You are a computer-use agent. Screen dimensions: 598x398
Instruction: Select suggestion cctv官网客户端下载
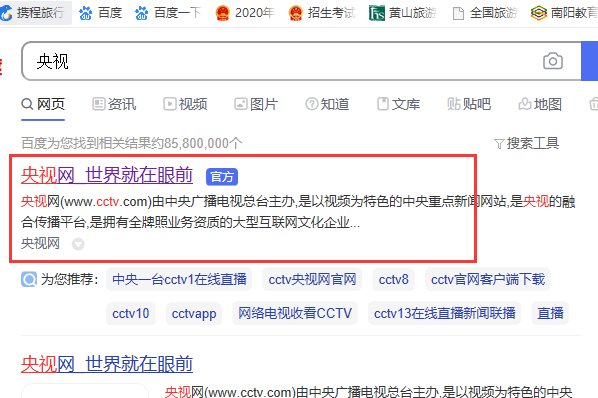point(488,279)
